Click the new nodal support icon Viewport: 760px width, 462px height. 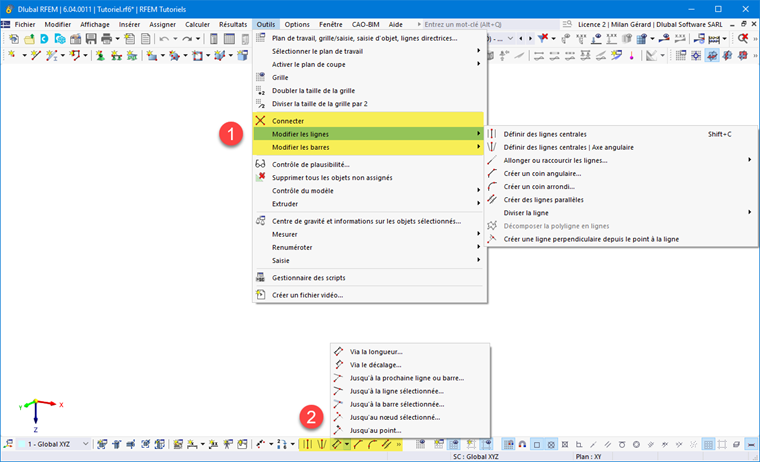coord(100,56)
